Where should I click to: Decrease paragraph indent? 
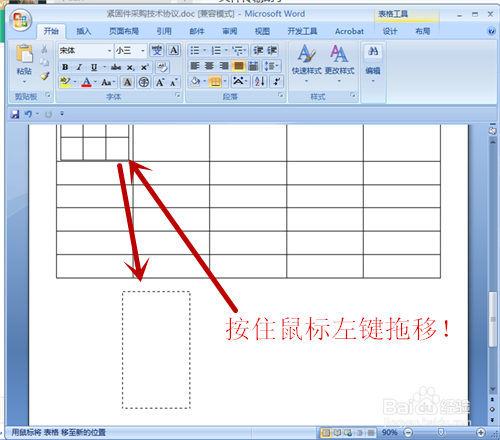pyautogui.click(x=258, y=51)
